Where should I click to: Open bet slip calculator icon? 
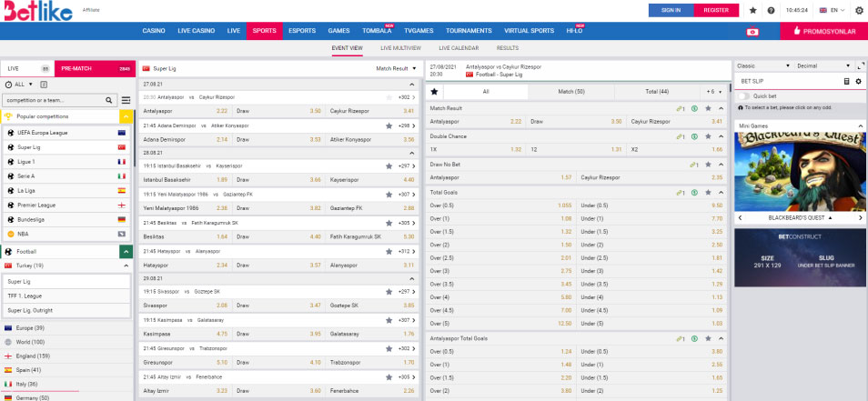pos(846,81)
